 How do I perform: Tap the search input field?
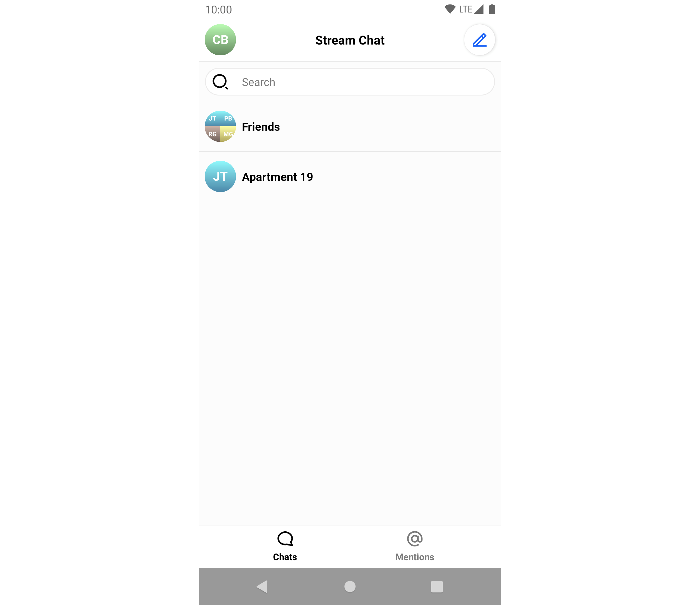(x=350, y=82)
